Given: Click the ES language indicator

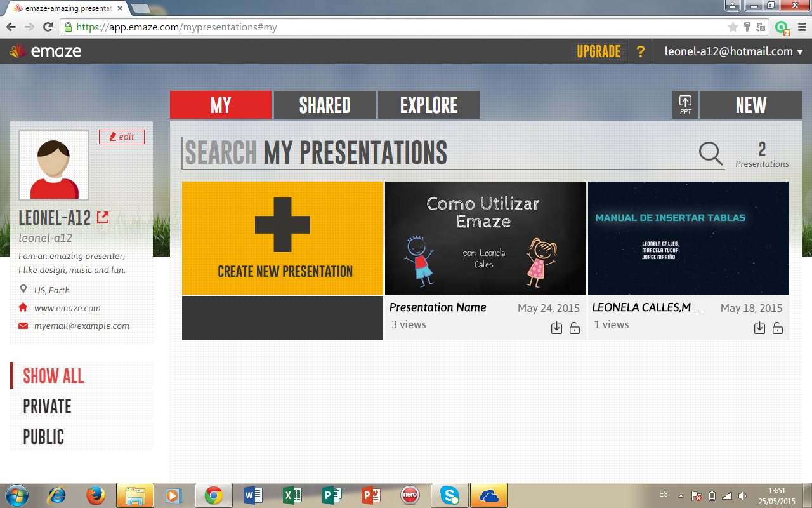Looking at the screenshot, I should (664, 494).
